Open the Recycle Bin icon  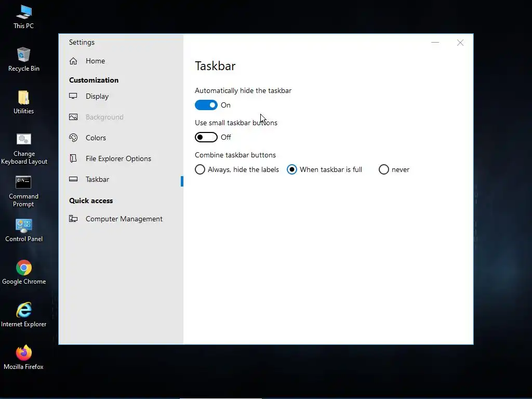pyautogui.click(x=24, y=59)
